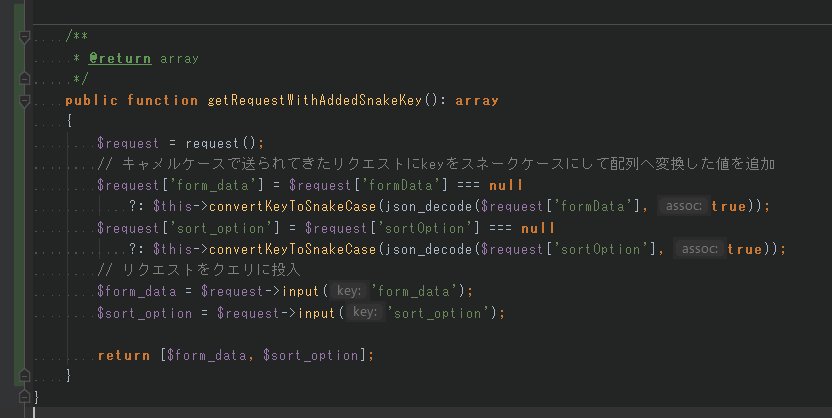Collapse the getRequestWithAddedSnakeKey function fold
The image size is (832, 418).
click(22, 101)
